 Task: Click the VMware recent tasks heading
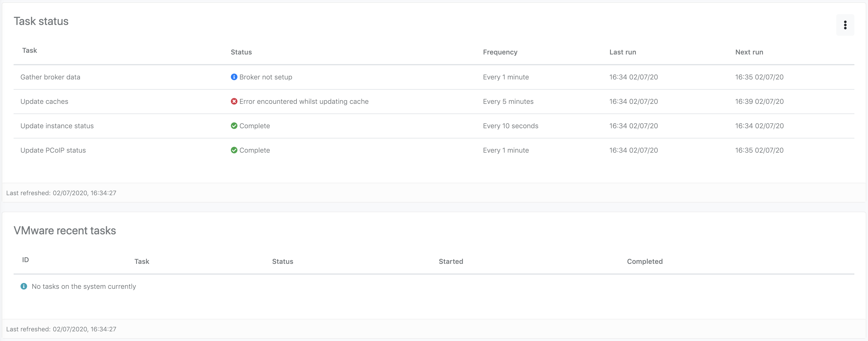tap(65, 230)
